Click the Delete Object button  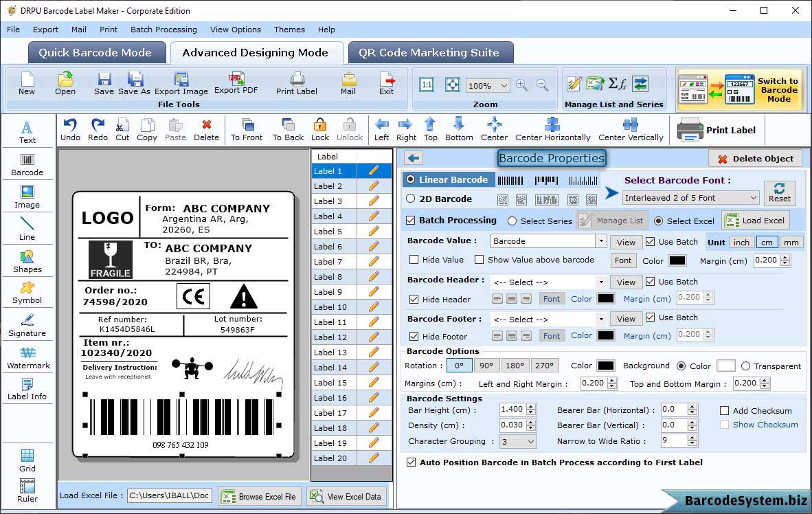[756, 159]
